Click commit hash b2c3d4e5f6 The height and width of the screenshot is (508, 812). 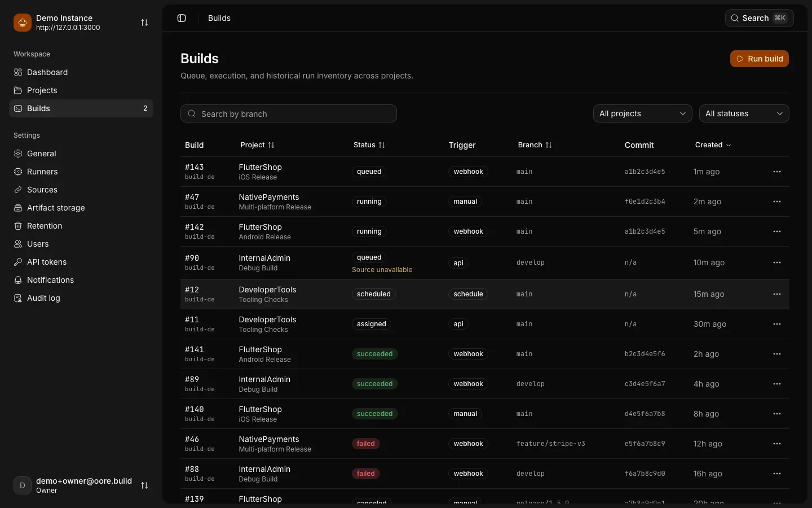coord(645,354)
